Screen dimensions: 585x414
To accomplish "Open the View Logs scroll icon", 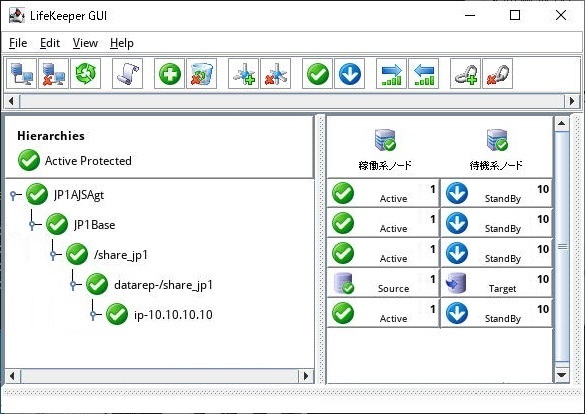I will [128, 73].
